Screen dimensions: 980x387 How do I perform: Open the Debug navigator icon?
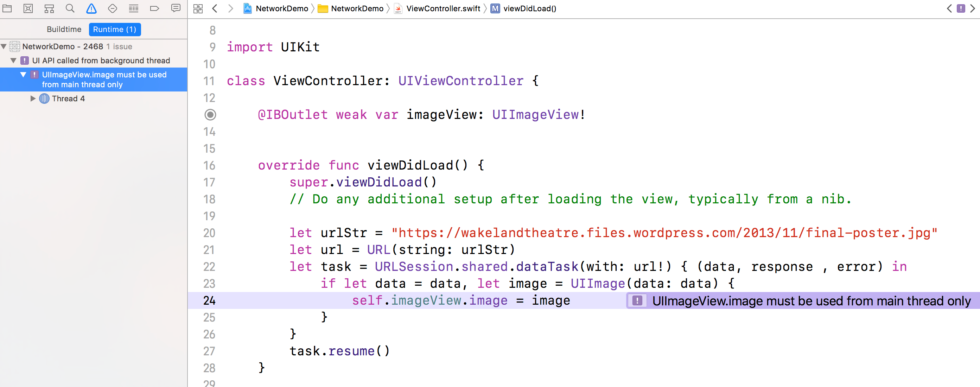(134, 8)
